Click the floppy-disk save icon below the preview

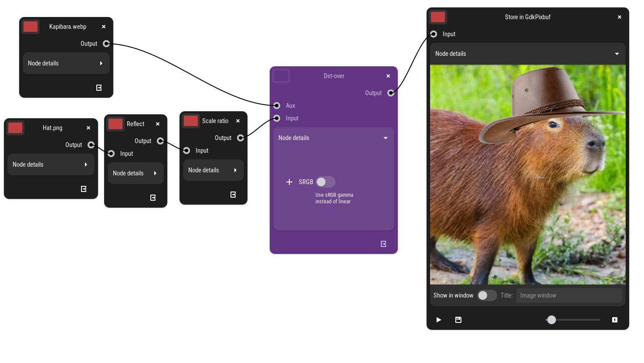[x=458, y=320]
